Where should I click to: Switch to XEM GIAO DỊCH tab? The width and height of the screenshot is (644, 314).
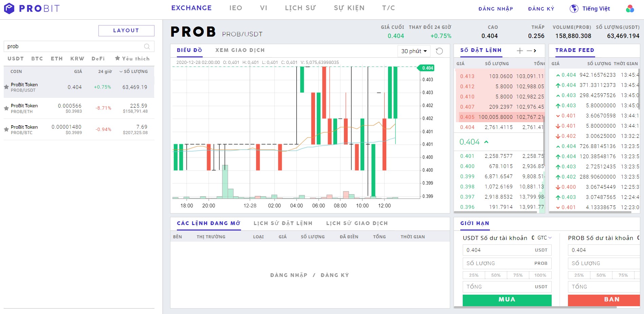point(240,50)
